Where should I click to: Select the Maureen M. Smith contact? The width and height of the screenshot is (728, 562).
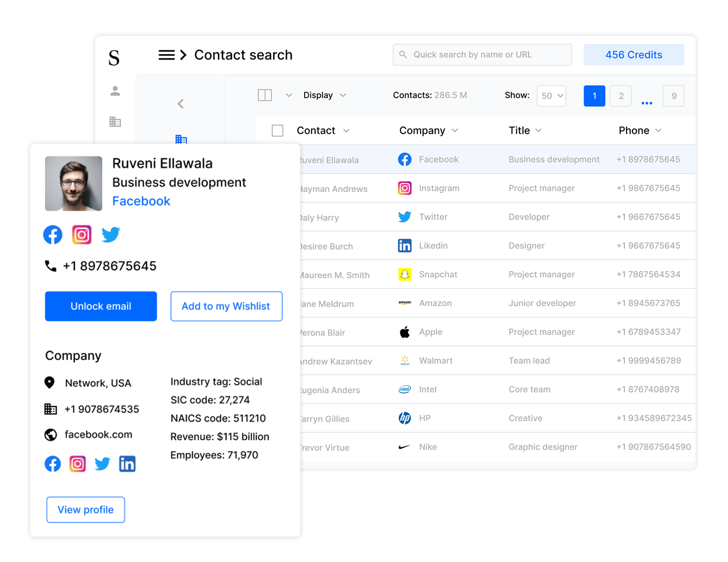coord(335,275)
